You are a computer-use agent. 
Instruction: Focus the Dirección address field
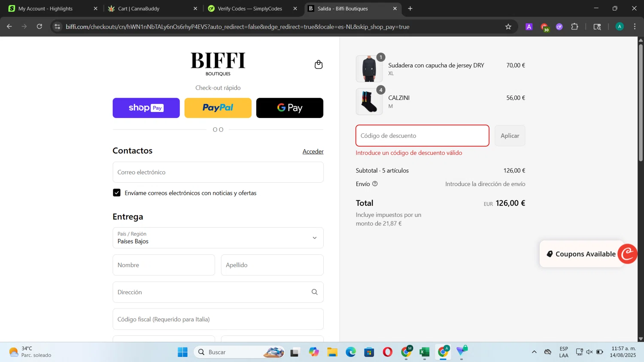tap(218, 292)
